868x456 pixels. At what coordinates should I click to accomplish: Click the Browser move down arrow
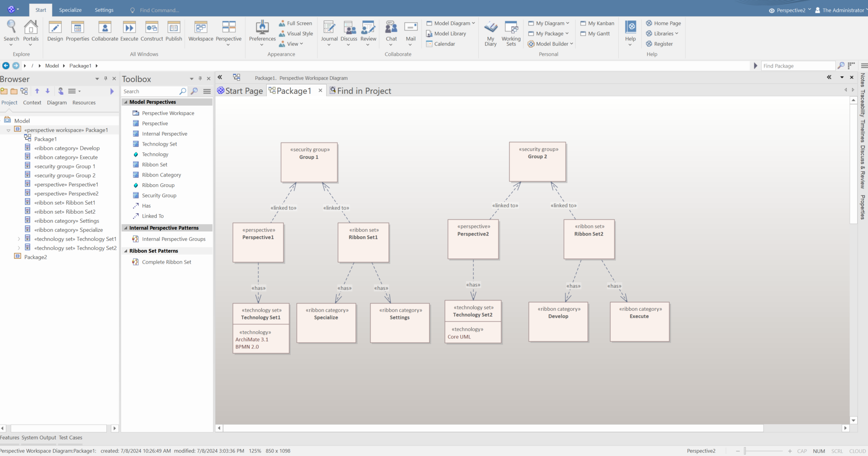click(x=47, y=91)
